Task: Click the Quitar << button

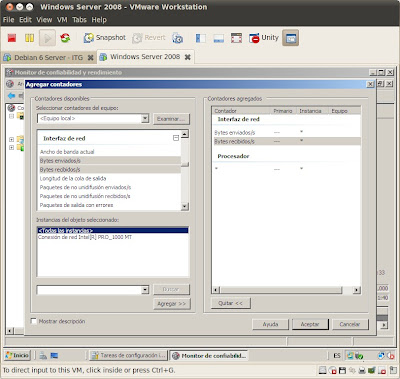Action: (231, 303)
